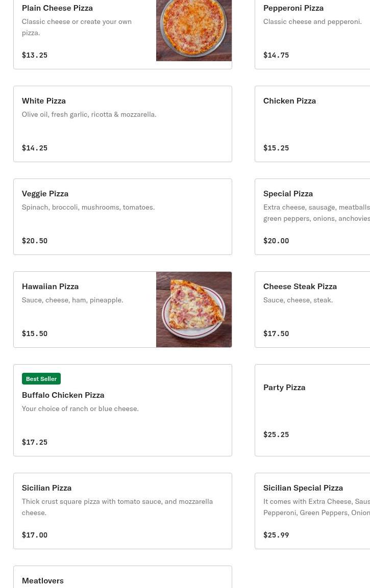Click the Meatlovers pizza title
The image size is (370, 588).
click(43, 580)
